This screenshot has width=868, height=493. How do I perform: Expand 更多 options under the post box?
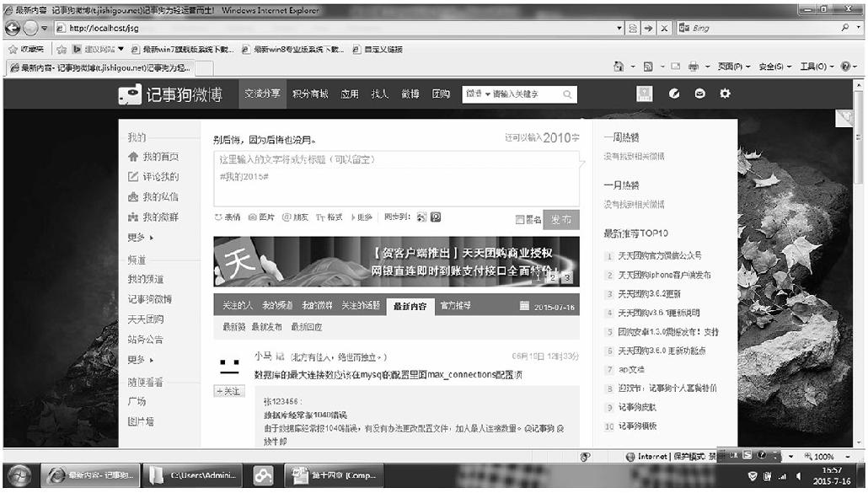pyautogui.click(x=362, y=217)
